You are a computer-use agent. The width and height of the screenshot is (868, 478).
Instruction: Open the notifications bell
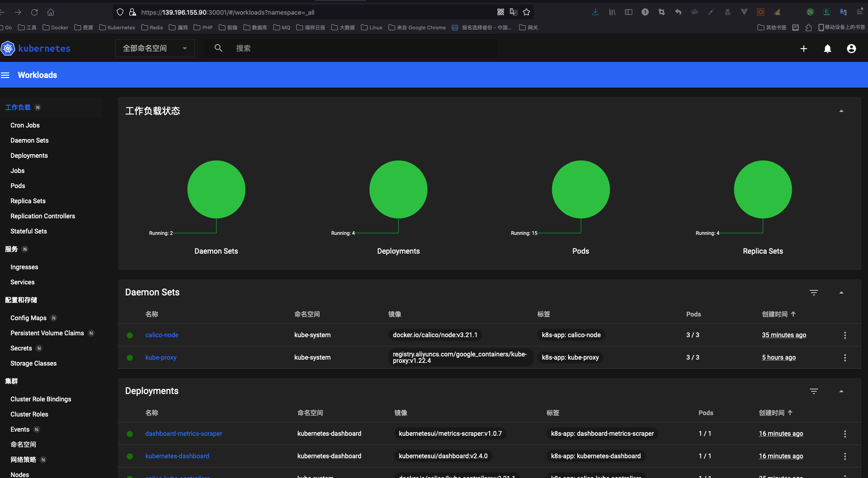click(827, 49)
